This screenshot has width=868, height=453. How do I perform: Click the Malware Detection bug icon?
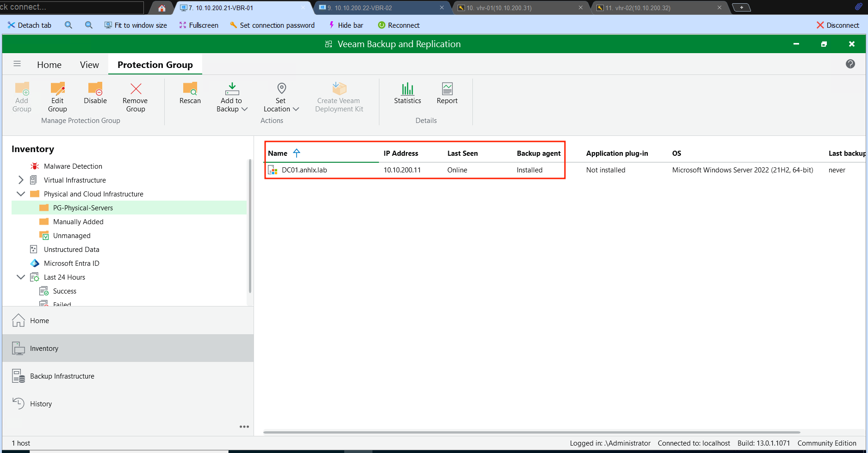34,166
